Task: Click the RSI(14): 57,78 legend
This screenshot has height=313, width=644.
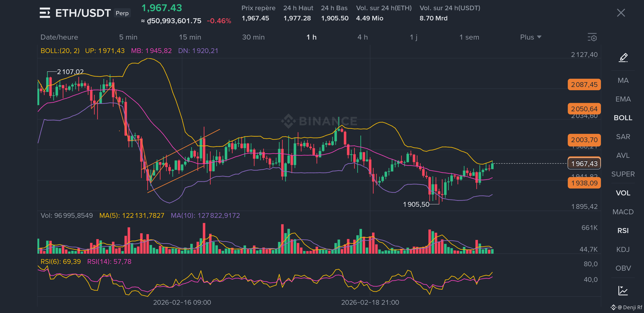Action: 109,261
